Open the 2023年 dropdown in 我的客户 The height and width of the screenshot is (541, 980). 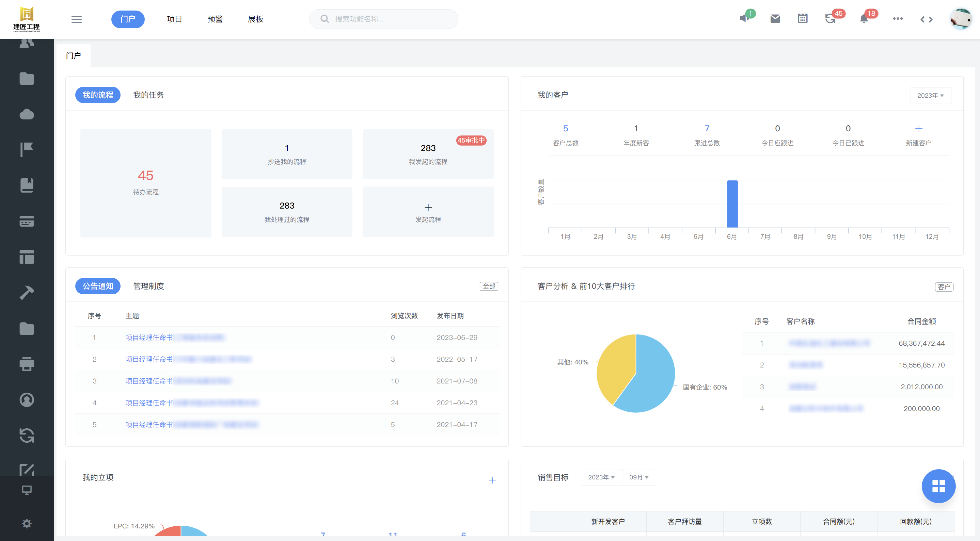(930, 95)
